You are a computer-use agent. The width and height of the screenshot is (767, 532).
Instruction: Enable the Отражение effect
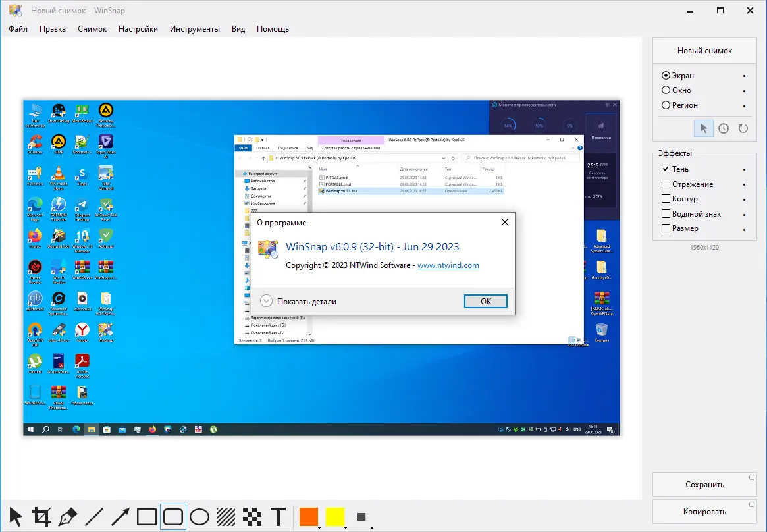click(668, 184)
